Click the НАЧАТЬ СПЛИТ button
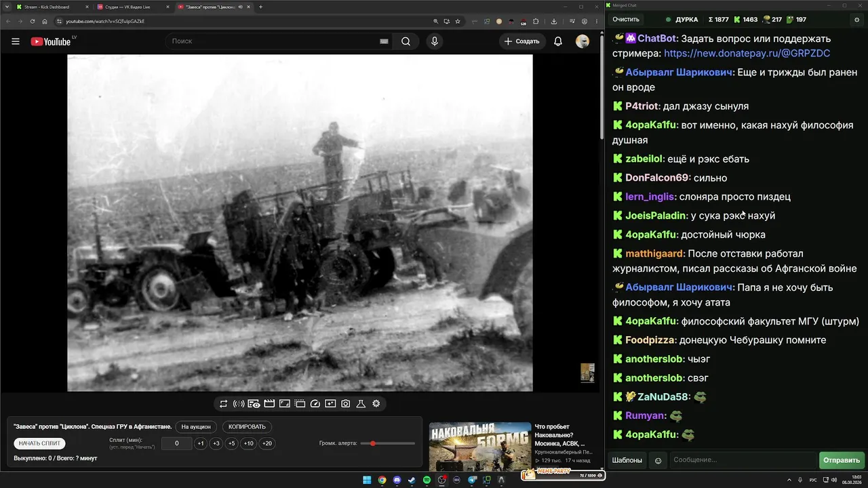868x488 pixels. tap(39, 443)
